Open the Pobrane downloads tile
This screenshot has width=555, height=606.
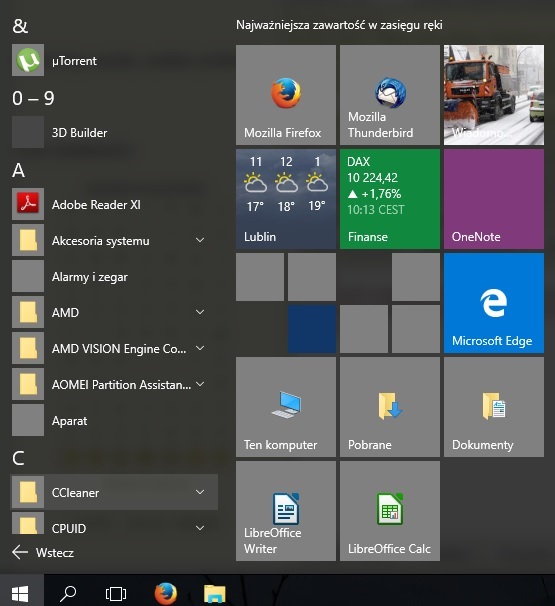390,407
